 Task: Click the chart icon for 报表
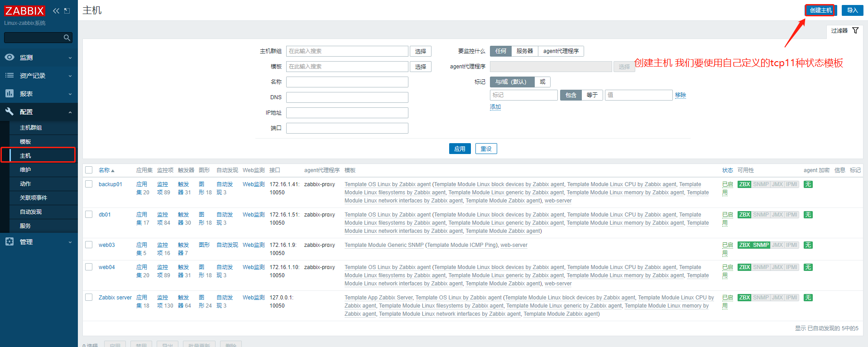pyautogui.click(x=10, y=93)
